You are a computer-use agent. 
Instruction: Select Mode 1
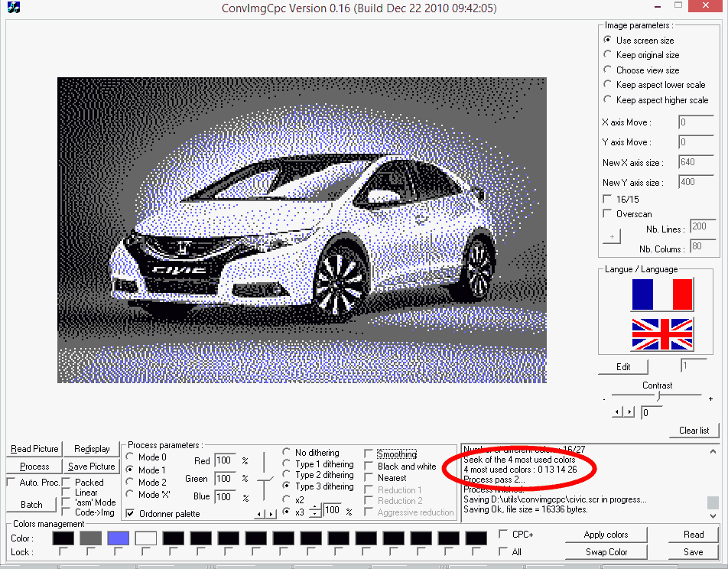(130, 470)
